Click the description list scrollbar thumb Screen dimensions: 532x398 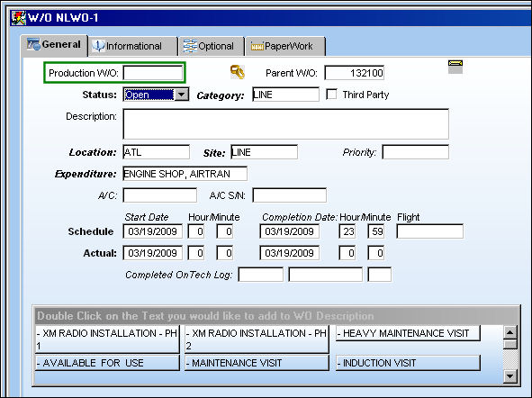tap(510, 344)
